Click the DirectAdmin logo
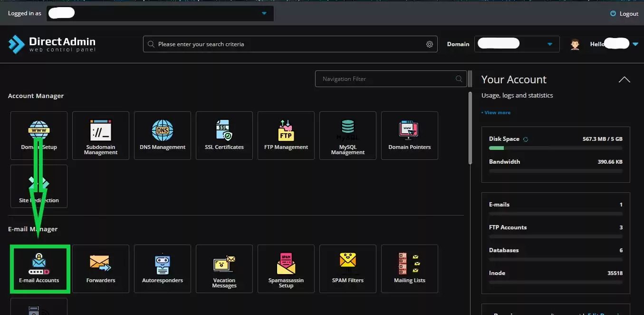 pyautogui.click(x=52, y=44)
